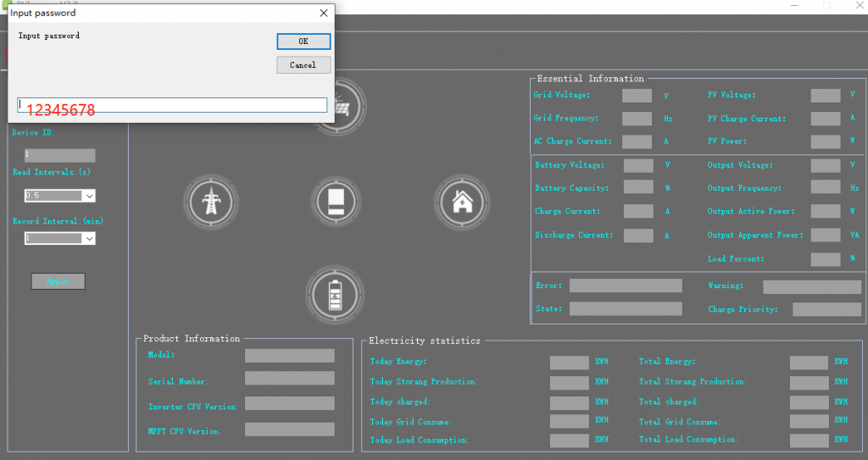The image size is (868, 460).
Task: Click the Output Frequency value field
Action: (826, 186)
